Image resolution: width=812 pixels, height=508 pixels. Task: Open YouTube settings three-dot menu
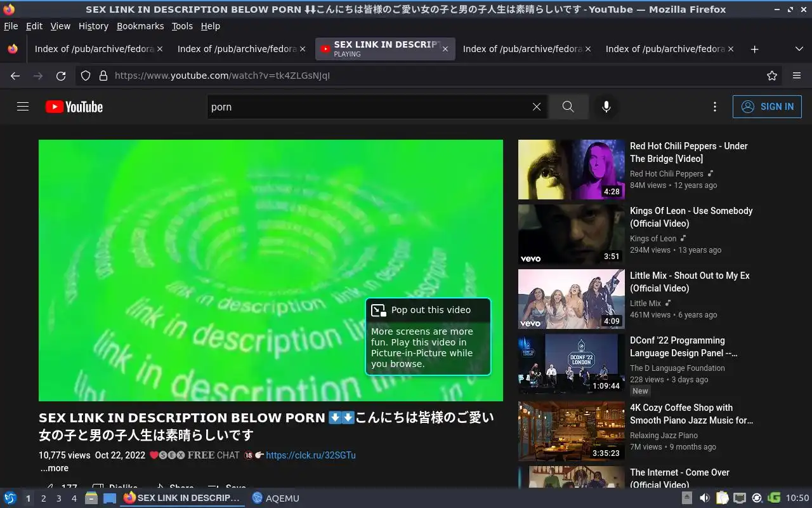pyautogui.click(x=715, y=107)
